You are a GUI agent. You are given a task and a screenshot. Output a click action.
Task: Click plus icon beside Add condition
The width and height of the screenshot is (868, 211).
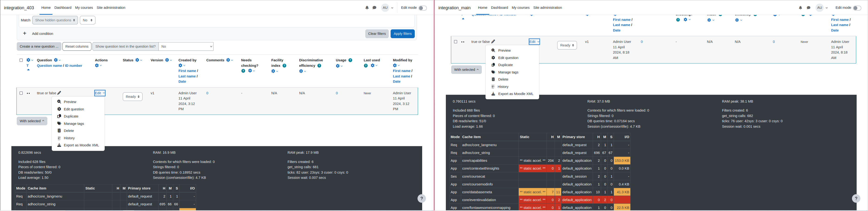(x=25, y=33)
